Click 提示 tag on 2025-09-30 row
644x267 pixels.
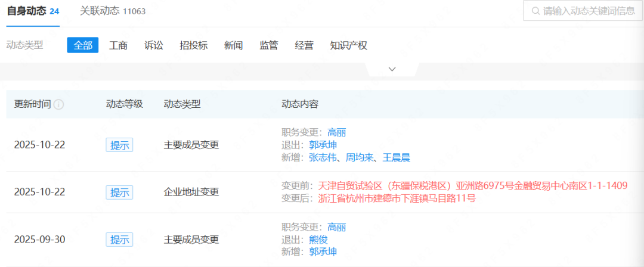click(x=119, y=240)
